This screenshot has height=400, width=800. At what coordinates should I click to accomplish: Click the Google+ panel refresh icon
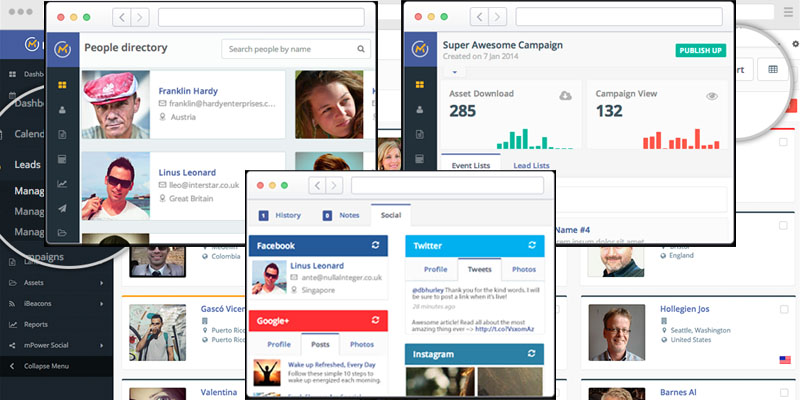click(x=375, y=320)
